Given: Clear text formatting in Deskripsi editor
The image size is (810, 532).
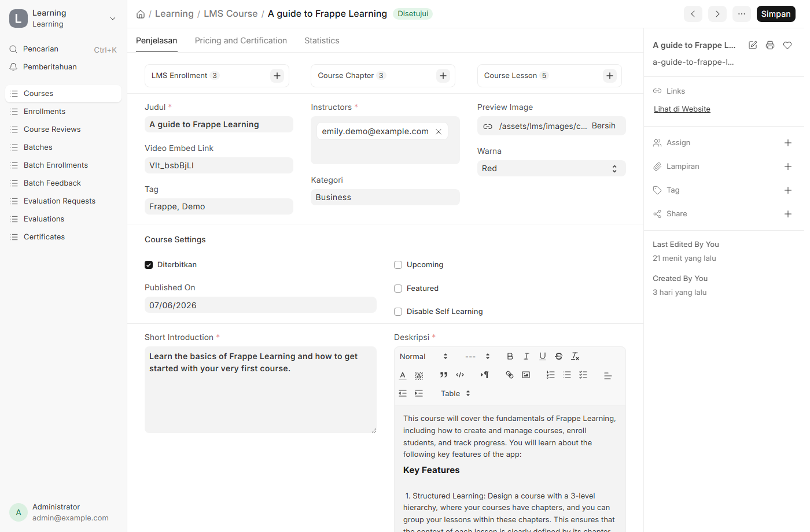Looking at the screenshot, I should 575,356.
